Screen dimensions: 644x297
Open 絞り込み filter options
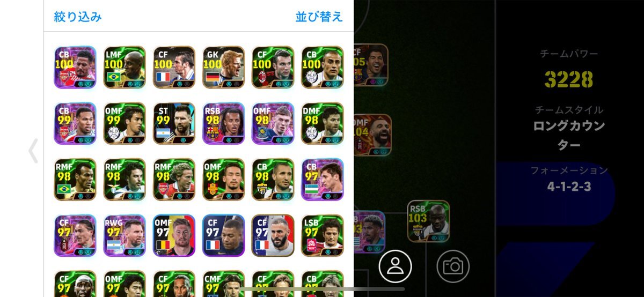point(78,17)
